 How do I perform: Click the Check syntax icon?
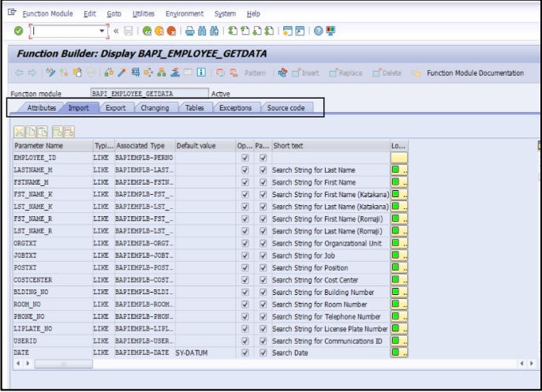coord(109,73)
